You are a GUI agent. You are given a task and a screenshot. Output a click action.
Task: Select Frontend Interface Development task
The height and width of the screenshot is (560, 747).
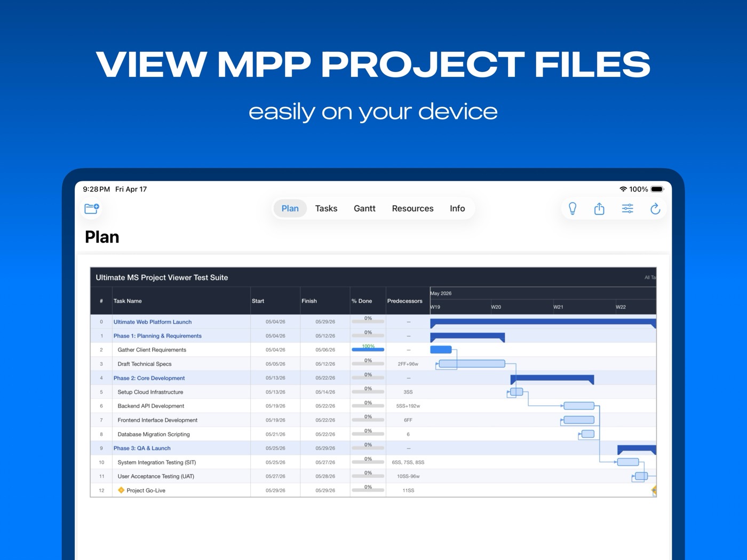(x=157, y=420)
